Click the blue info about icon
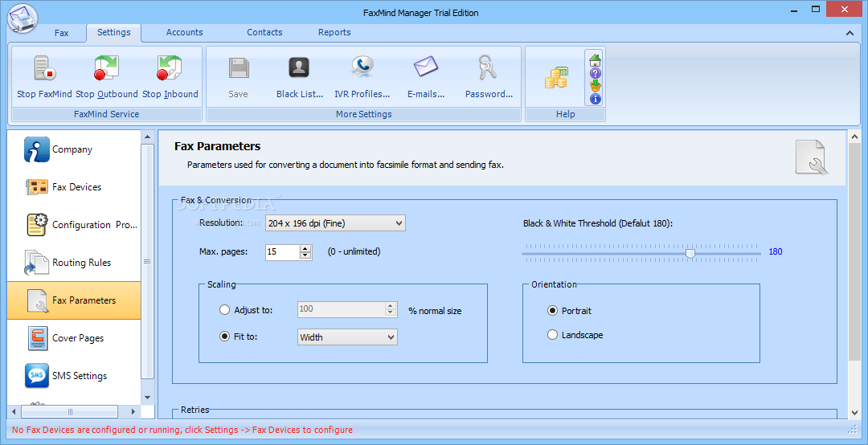The image size is (868, 445). (595, 99)
